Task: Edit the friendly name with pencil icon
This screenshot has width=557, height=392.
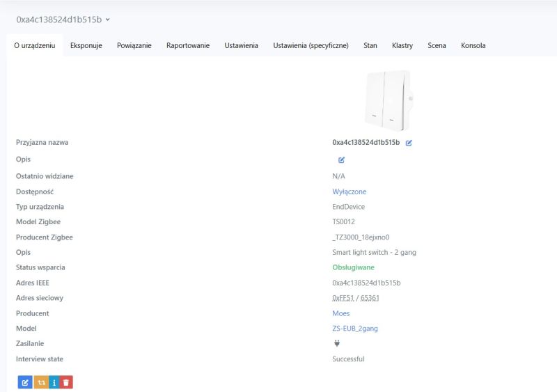Action: click(409, 143)
